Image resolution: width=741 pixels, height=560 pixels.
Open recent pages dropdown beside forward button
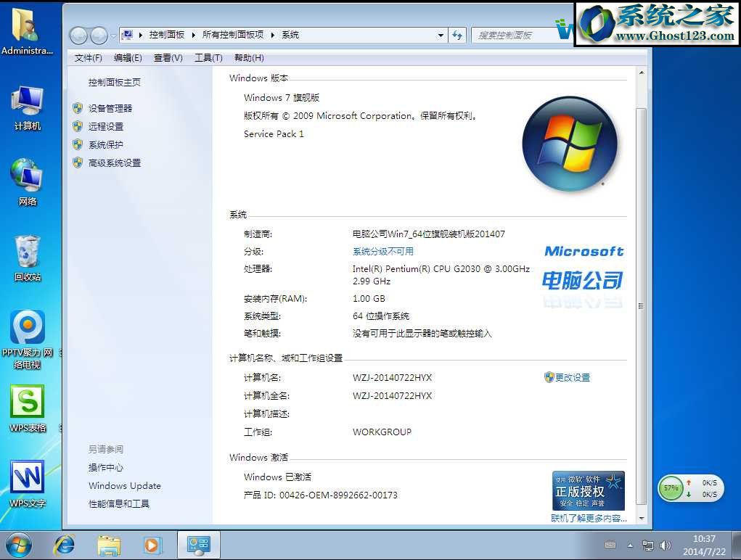(113, 36)
